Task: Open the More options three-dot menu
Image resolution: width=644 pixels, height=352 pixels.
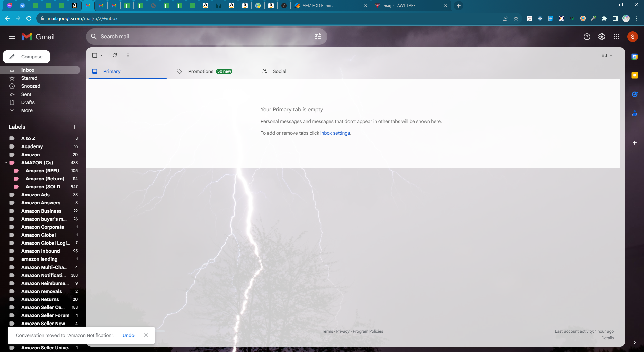Action: pyautogui.click(x=128, y=55)
